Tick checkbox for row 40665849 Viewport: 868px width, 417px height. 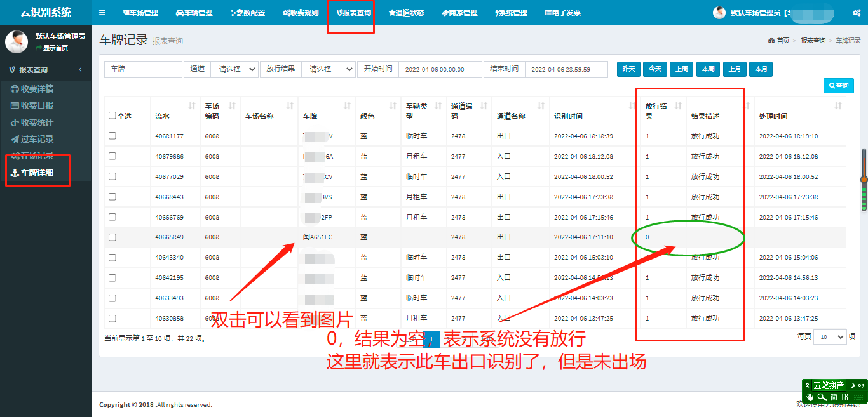coord(112,237)
